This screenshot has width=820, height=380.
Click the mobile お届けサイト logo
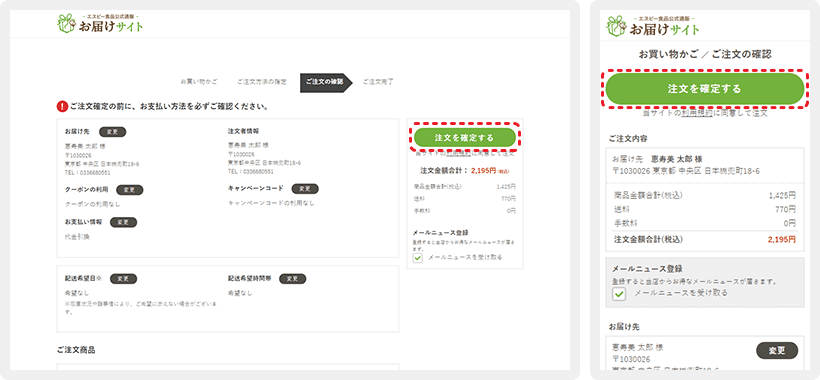pos(652,25)
